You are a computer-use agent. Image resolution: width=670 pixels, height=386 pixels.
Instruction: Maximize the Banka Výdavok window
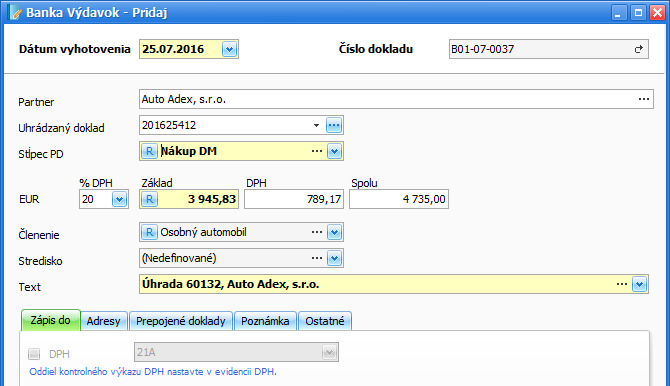(x=638, y=12)
